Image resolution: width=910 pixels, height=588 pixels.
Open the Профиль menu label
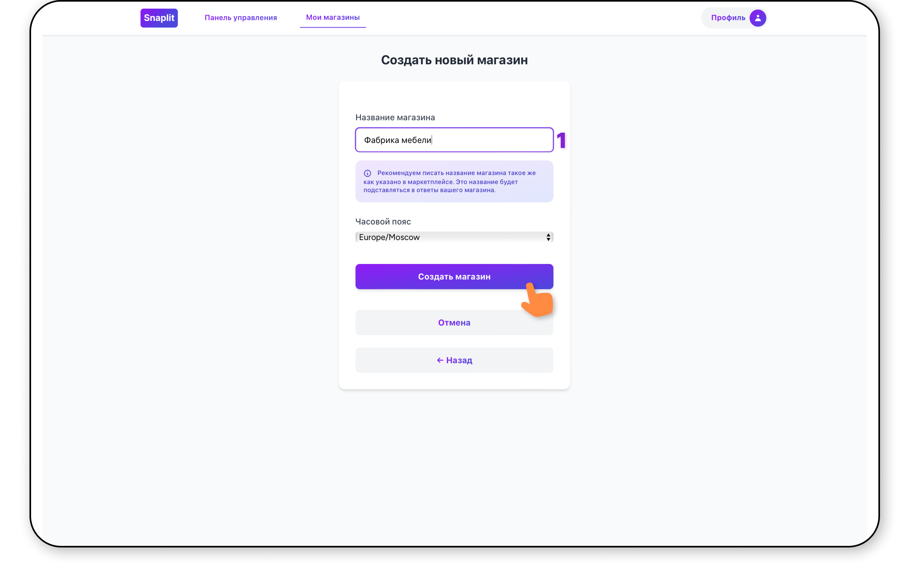(728, 18)
